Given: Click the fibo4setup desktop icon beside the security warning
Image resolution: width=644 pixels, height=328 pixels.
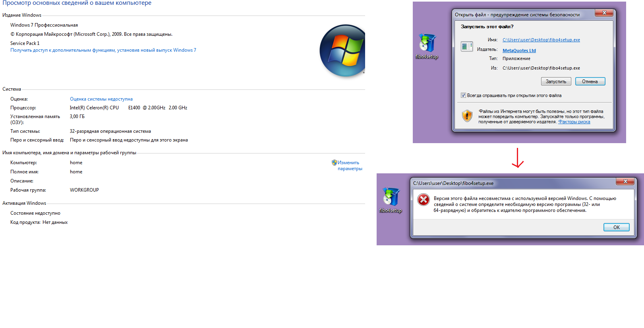Looking at the screenshot, I should tap(427, 46).
